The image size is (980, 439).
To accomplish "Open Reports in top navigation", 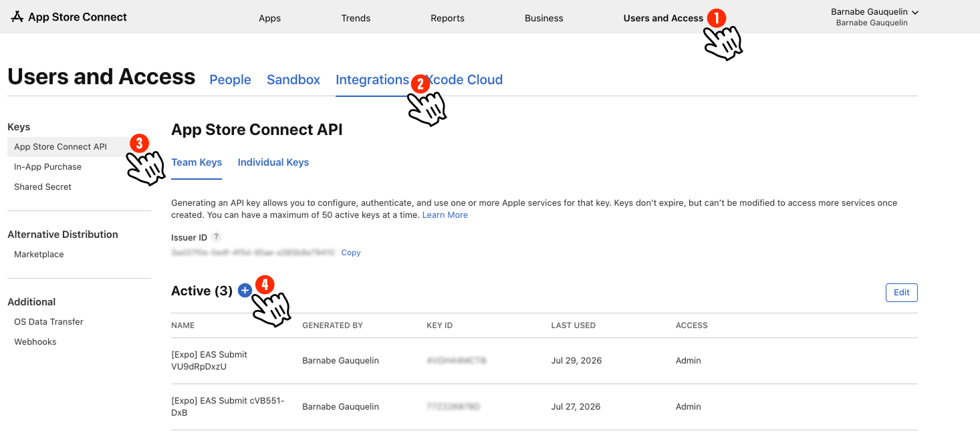I will coord(447,18).
